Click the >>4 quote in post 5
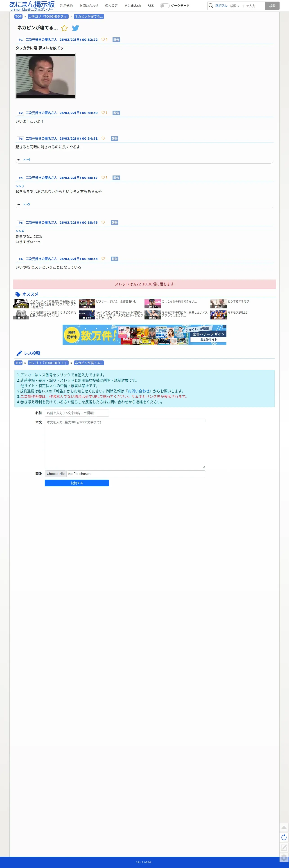Viewport: 289px width, 868px height. [20, 231]
